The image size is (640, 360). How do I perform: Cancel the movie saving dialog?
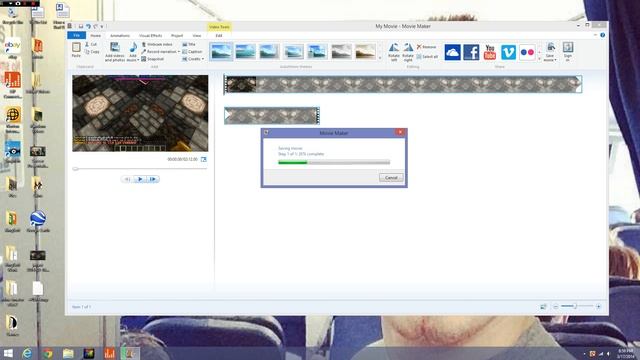[391, 178]
